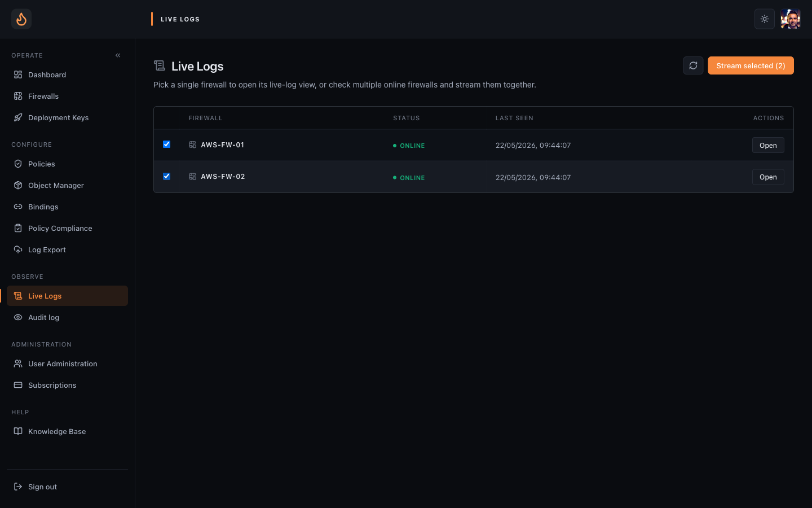Click the Knowledge Base book icon

(x=18, y=431)
